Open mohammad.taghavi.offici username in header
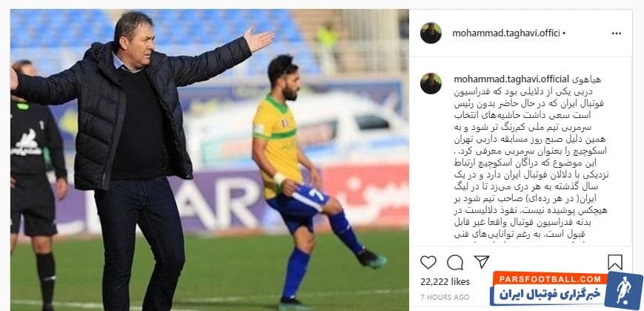This screenshot has width=644, height=311. coord(506,33)
